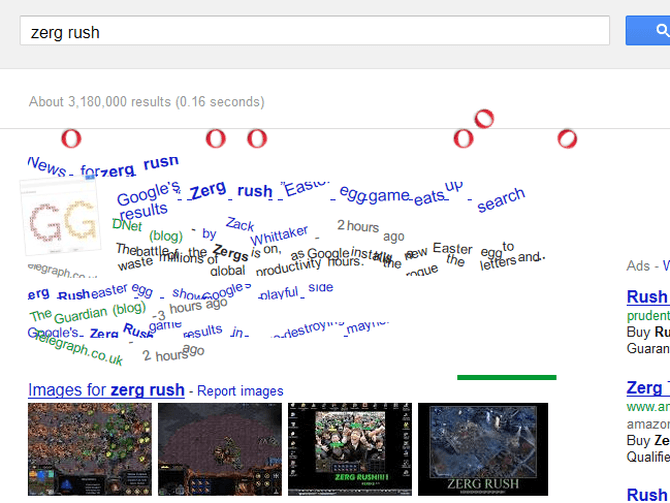Viewport: 670px width, 503px height.
Task: Open the bottom Rush ad headline
Action: click(x=648, y=495)
